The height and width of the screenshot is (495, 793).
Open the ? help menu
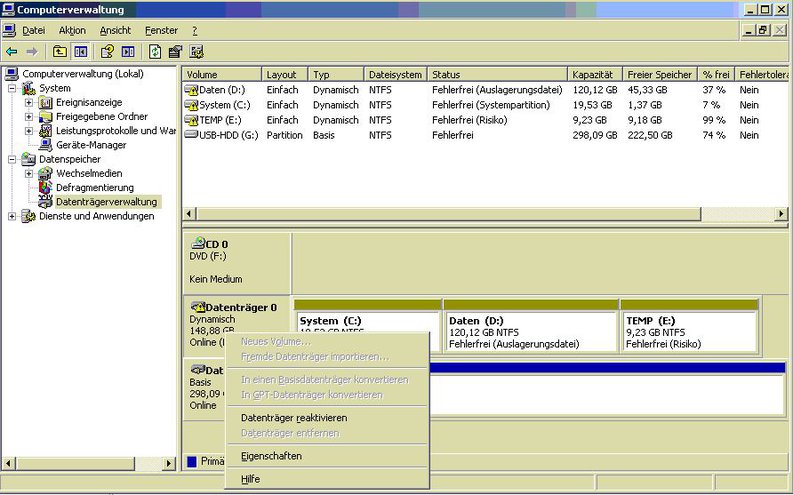[x=194, y=31]
